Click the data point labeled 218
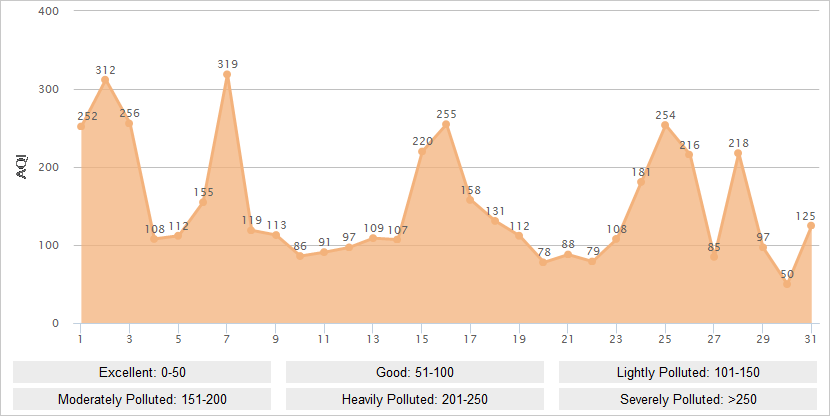 [738, 153]
